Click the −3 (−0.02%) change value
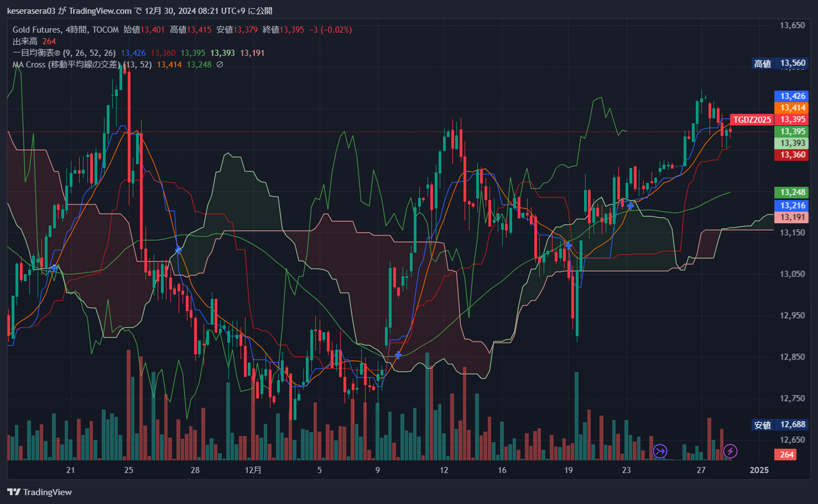The image size is (818, 504). pyautogui.click(x=330, y=29)
